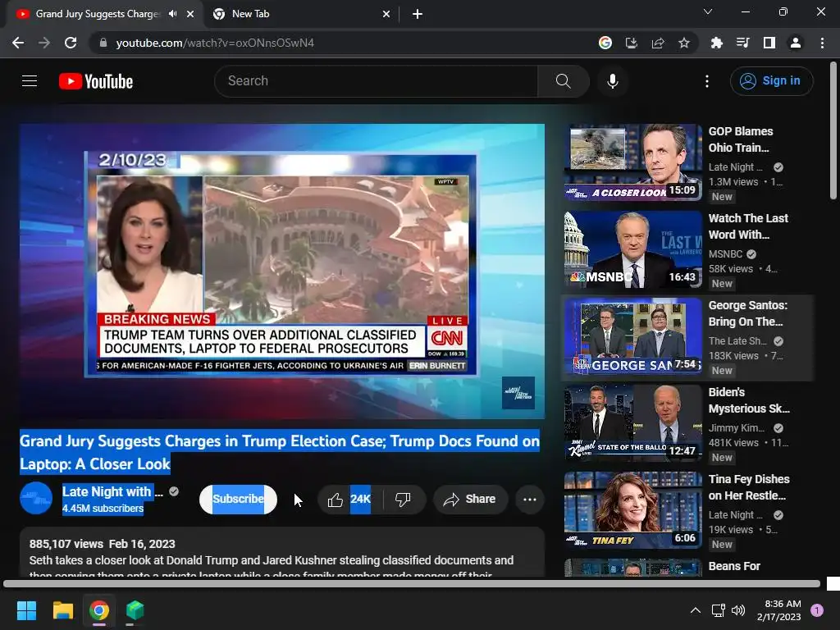Open Windows Start menu
This screenshot has height=630, width=840.
[26, 610]
